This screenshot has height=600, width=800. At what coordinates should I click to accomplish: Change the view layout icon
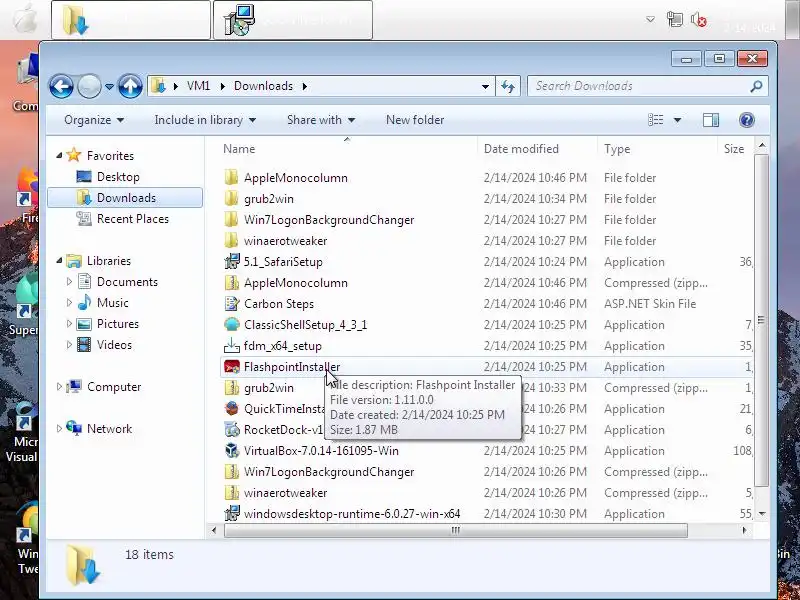tap(656, 120)
